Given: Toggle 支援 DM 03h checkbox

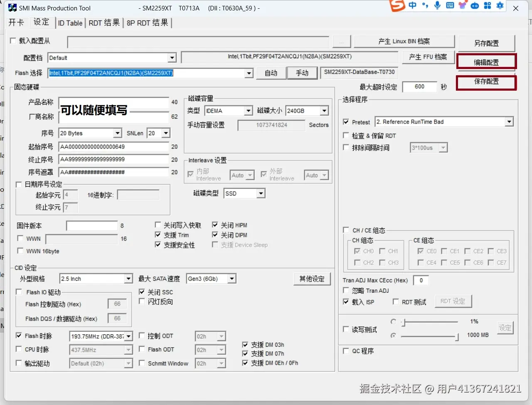Looking at the screenshot, I should pyautogui.click(x=245, y=345).
